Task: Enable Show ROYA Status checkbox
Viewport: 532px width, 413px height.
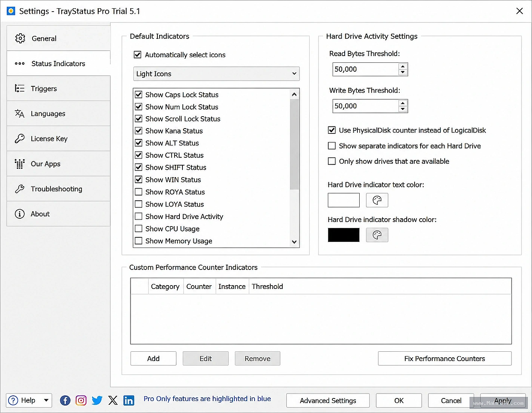Action: pos(139,192)
